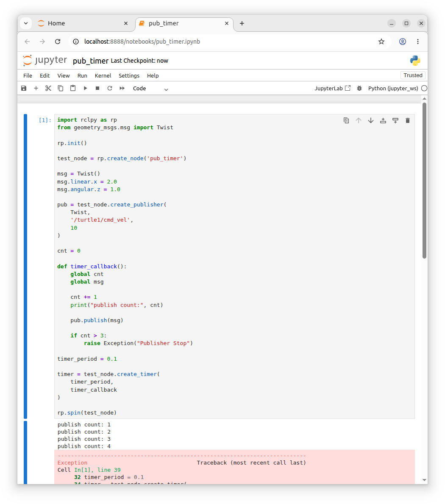Open the cell type Code dropdown
Screen dimensions: 445x504
click(x=150, y=89)
